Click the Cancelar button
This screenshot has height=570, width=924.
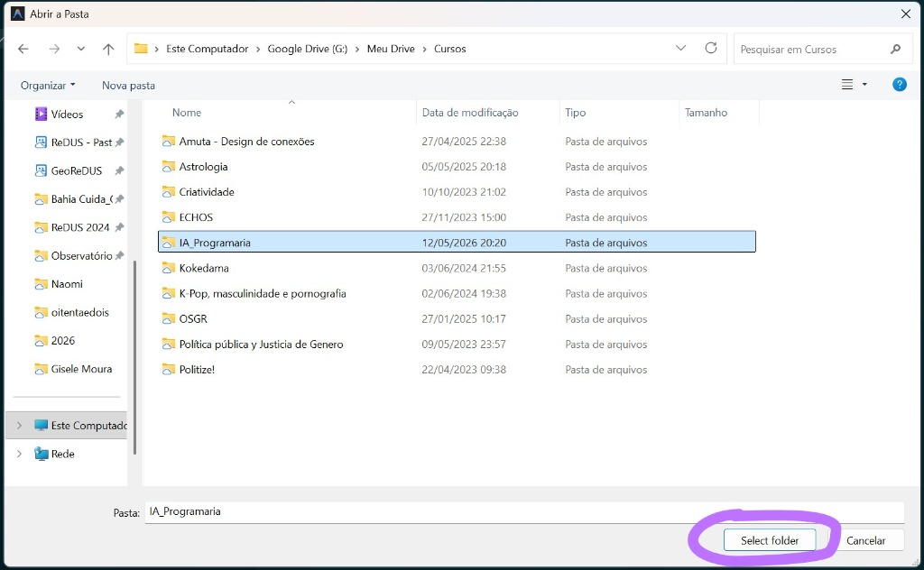click(865, 540)
